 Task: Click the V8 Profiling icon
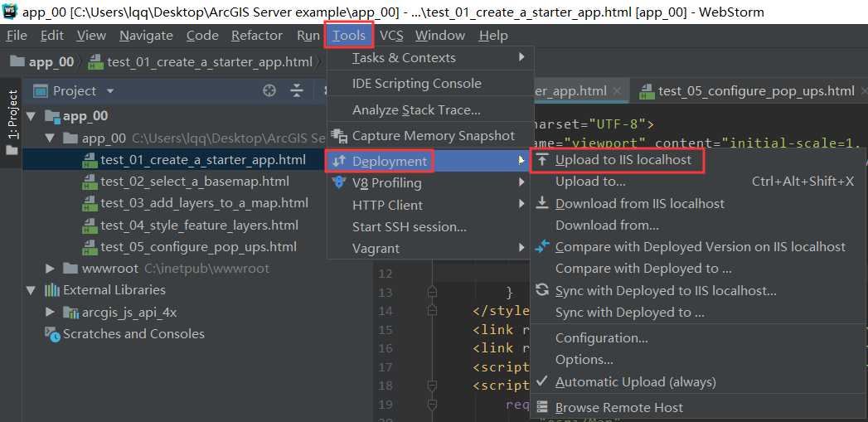pos(339,182)
